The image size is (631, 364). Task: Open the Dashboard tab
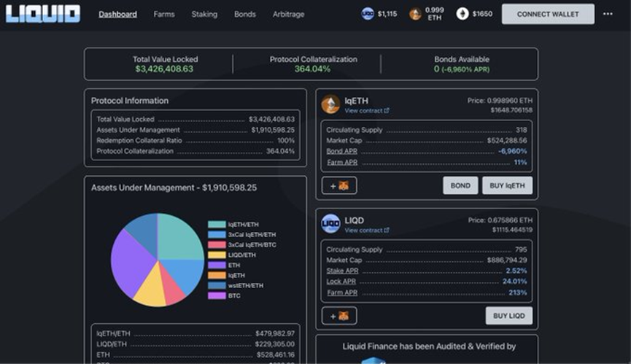coord(117,14)
